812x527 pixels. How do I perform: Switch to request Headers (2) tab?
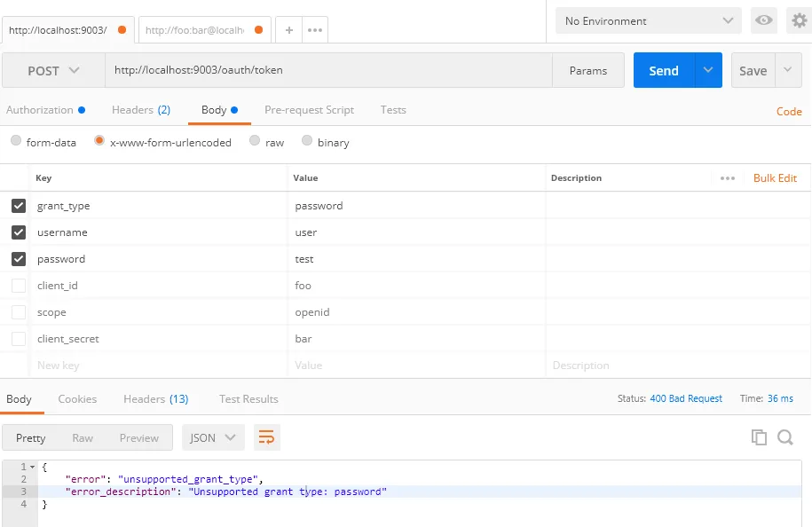pyautogui.click(x=141, y=110)
